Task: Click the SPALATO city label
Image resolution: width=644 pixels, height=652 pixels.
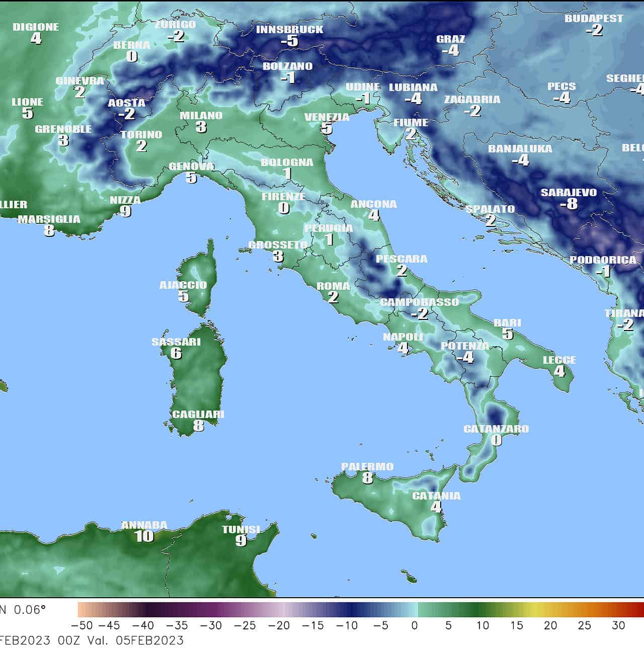Action: (x=491, y=208)
